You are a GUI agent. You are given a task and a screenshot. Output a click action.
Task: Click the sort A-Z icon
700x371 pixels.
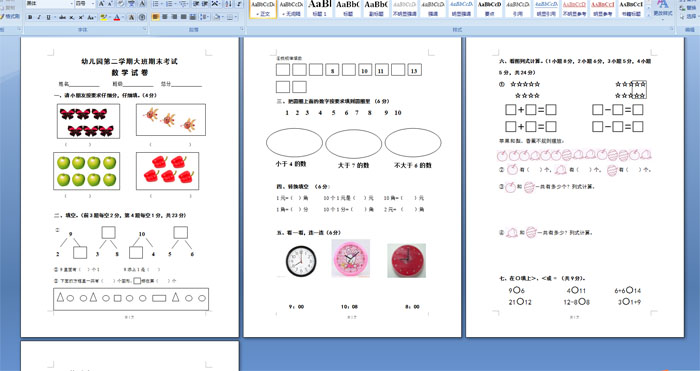tap(228, 4)
